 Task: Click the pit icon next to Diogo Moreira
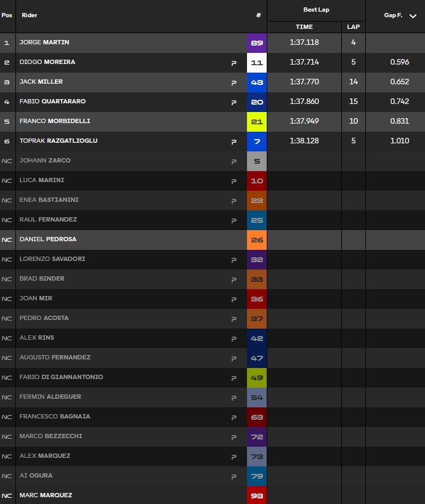(233, 63)
